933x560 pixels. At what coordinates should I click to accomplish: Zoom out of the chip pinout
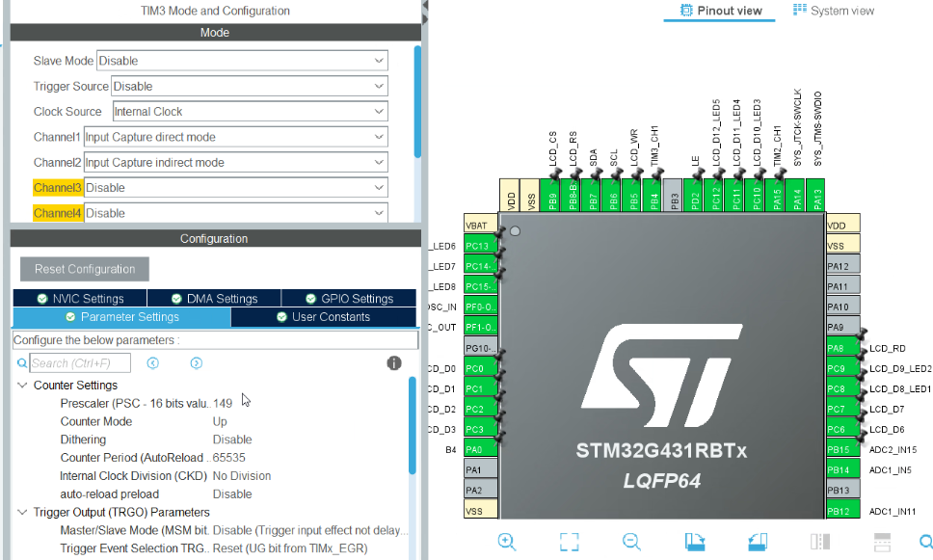point(630,542)
